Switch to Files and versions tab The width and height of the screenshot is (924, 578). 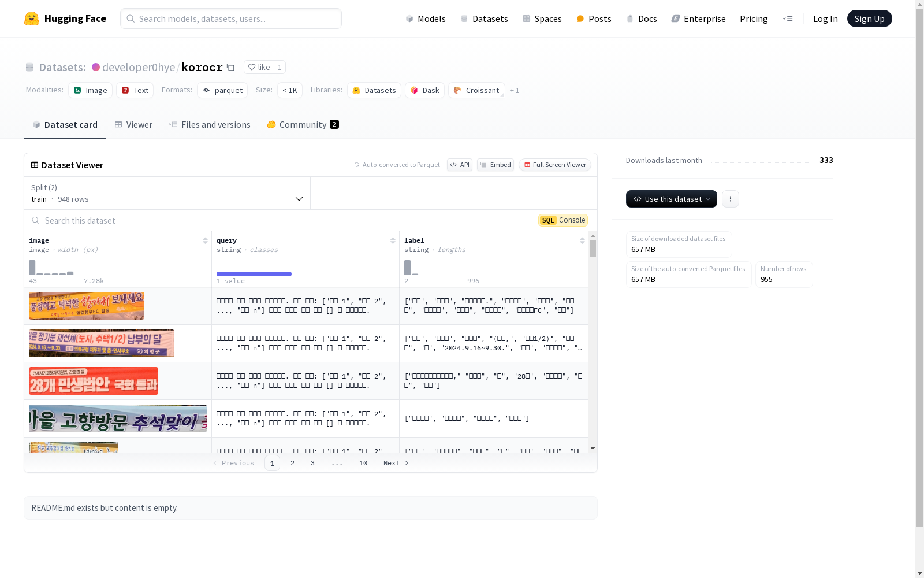click(x=210, y=125)
